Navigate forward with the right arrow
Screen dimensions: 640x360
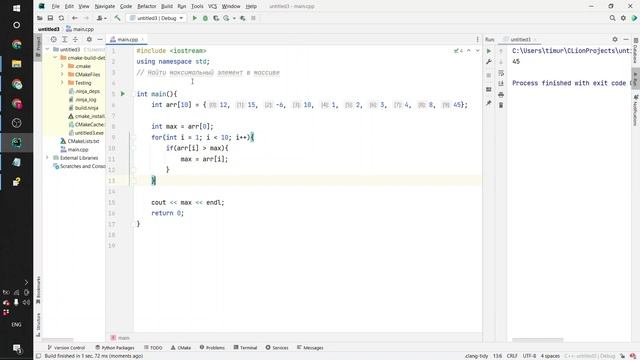coord(86,18)
